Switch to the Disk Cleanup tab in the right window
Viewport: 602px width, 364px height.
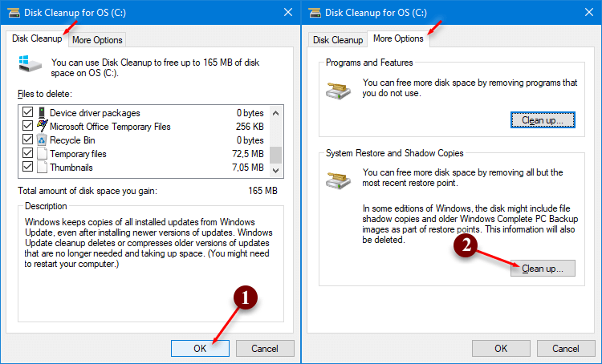point(338,40)
